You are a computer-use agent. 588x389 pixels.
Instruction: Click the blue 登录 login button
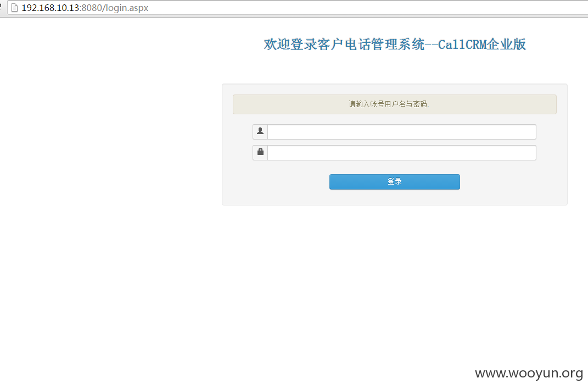point(395,181)
